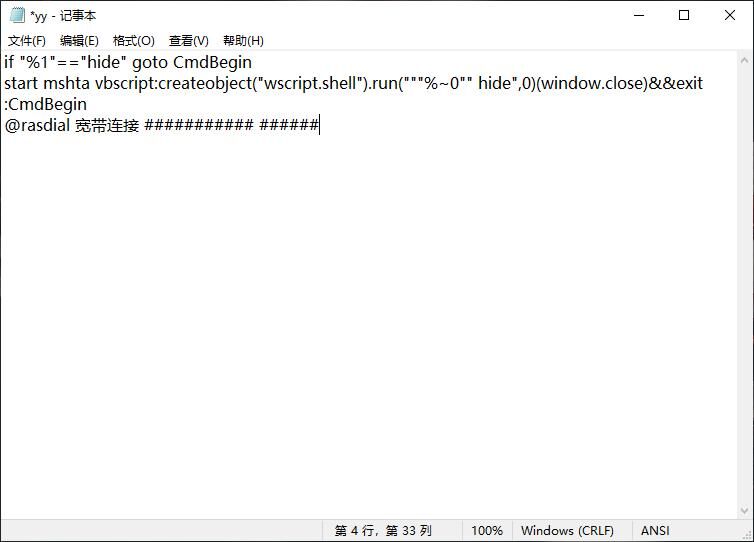Open the 查看(V) menu
The image size is (754, 542).
(188, 41)
